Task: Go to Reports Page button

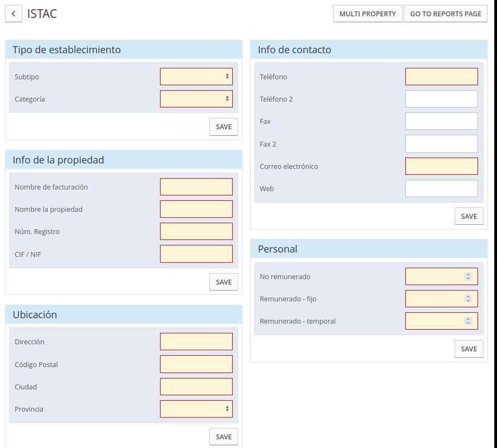Action: point(445,14)
